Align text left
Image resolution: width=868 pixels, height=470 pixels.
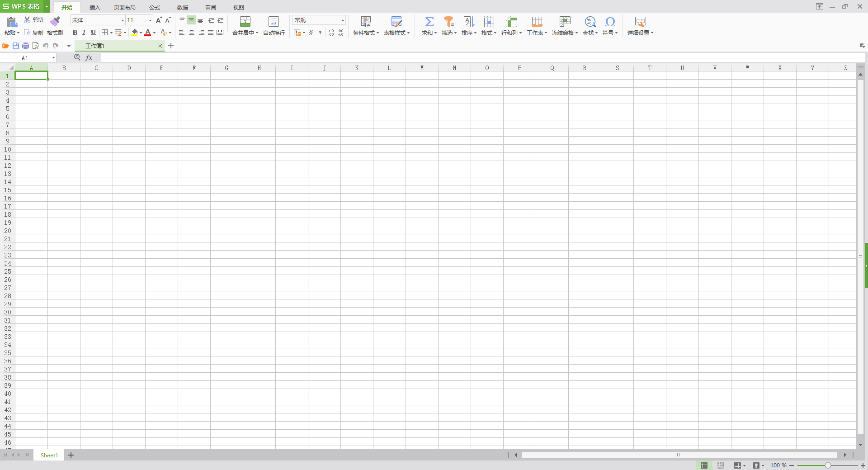coord(182,33)
